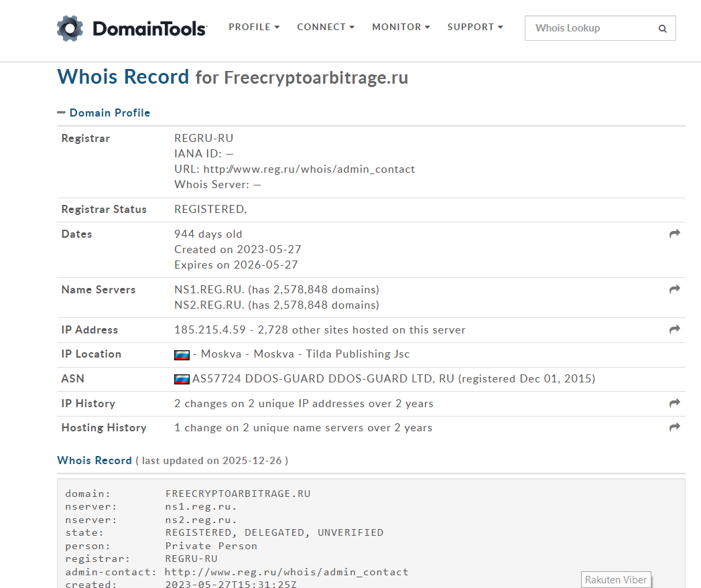Collapse the Domain Profile section

tap(61, 112)
